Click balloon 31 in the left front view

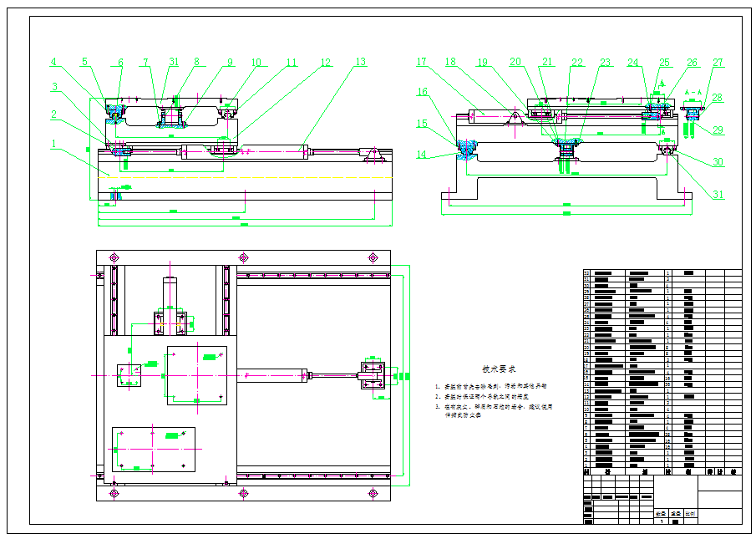[174, 62]
